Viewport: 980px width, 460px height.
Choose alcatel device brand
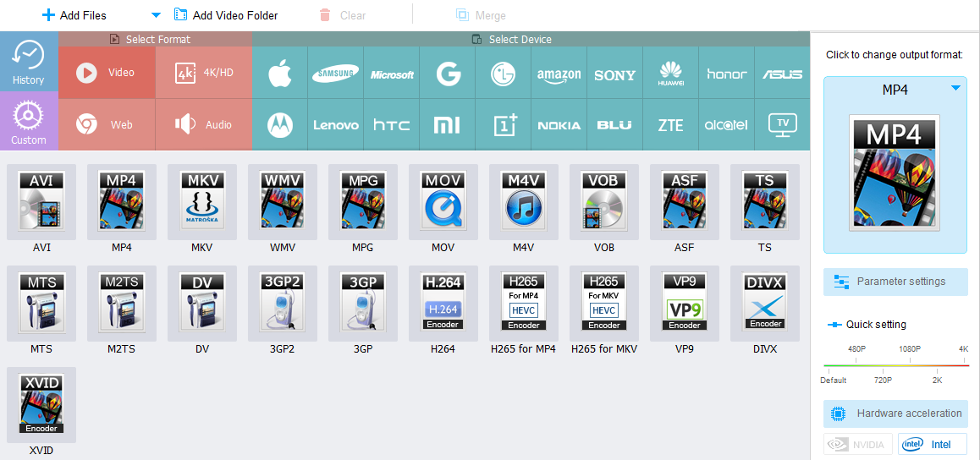click(x=727, y=125)
